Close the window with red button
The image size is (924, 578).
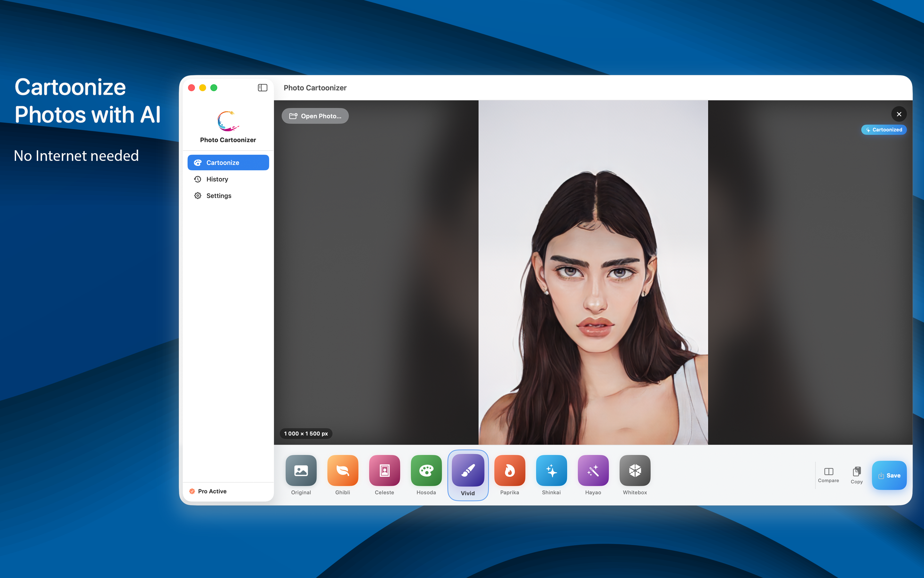[192, 88]
